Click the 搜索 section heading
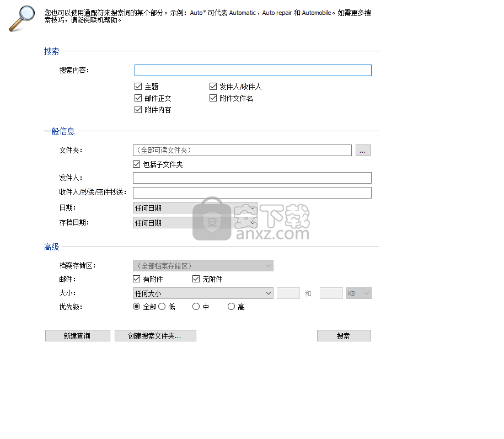This screenshot has height=439, width=504. pos(51,51)
